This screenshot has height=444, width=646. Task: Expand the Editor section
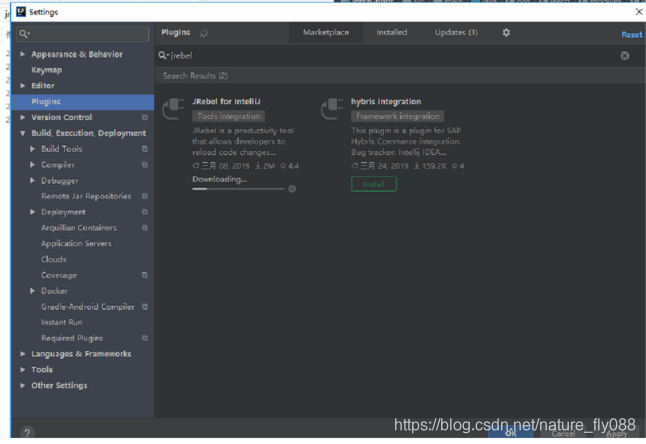(23, 86)
